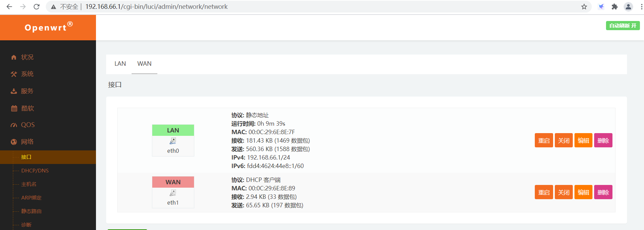
Task: Click LAN received 181.43 KB text
Action: coord(278,141)
